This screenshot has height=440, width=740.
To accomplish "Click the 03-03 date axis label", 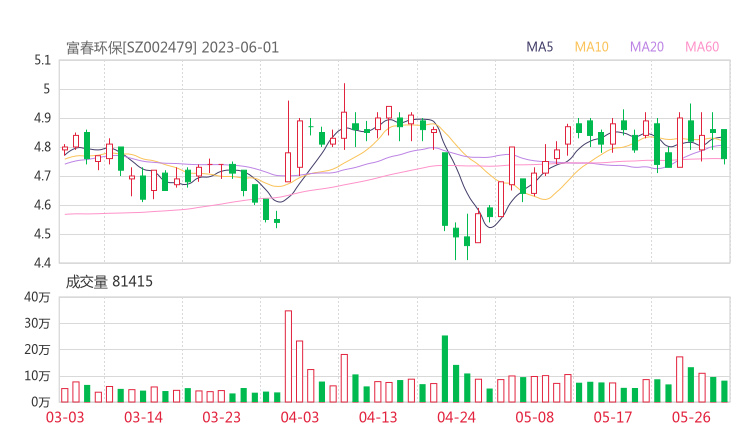I will (65, 417).
